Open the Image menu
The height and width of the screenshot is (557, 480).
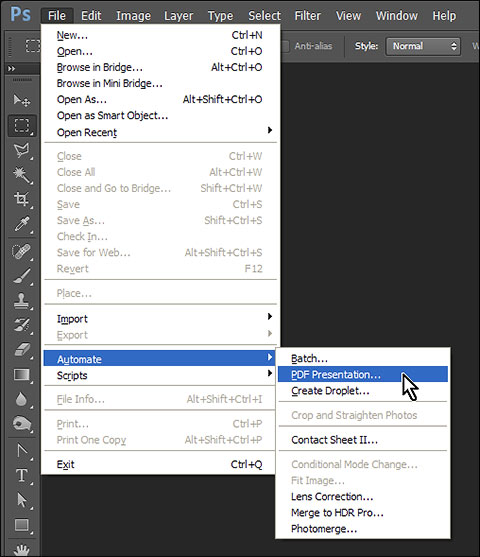coord(133,16)
